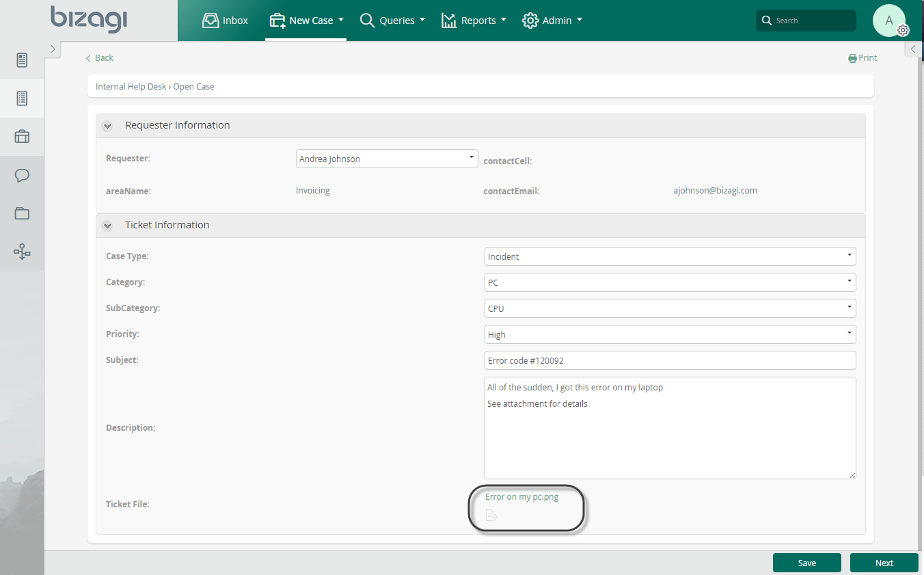Open the Priority dropdown
Image resolution: width=924 pixels, height=575 pixels.
pos(670,334)
